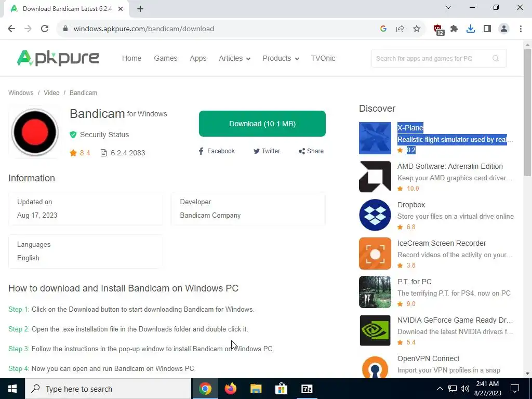Open the OpenVPN Connect icon
532x399 pixels.
point(375,367)
